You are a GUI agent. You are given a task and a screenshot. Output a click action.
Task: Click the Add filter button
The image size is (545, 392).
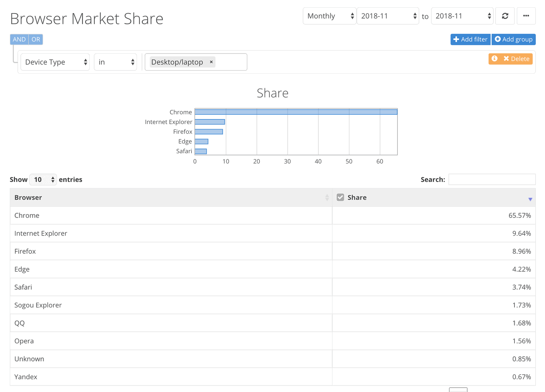470,39
